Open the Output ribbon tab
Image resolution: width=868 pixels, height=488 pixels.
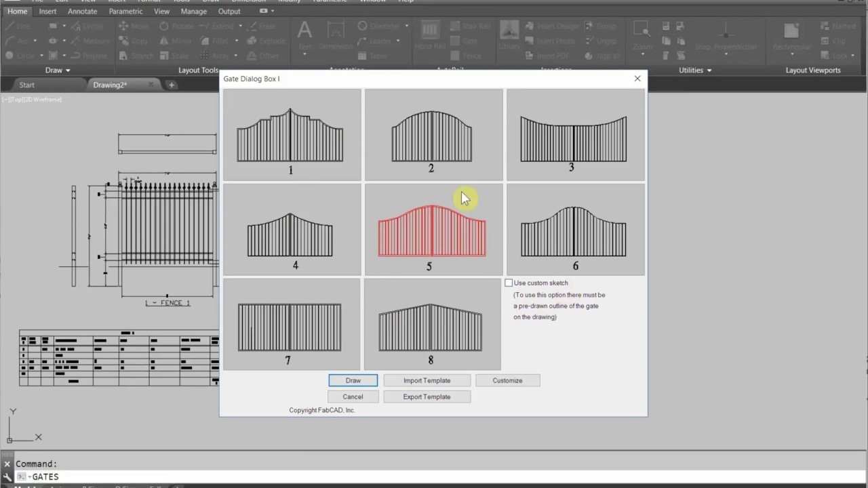(x=229, y=11)
